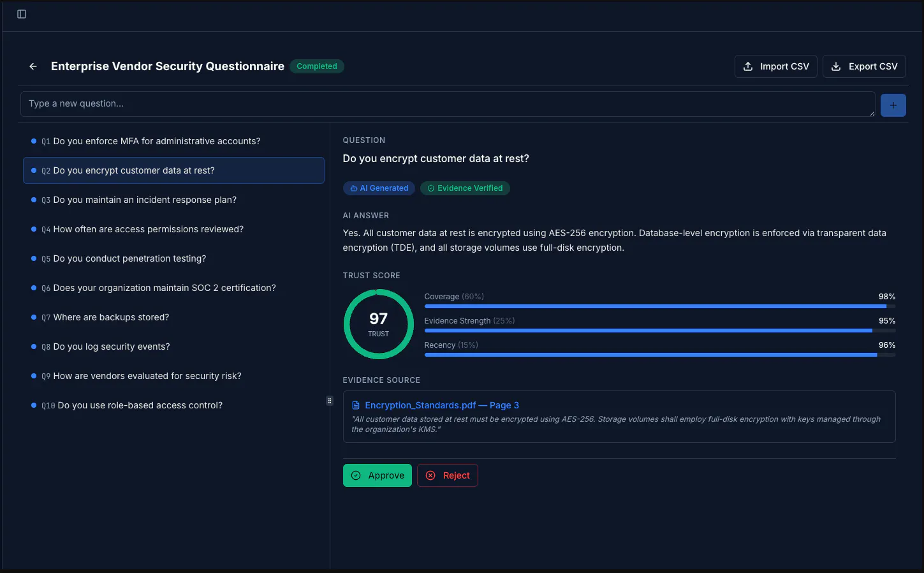Click the robot icon in AI Generated badge

pyautogui.click(x=354, y=188)
